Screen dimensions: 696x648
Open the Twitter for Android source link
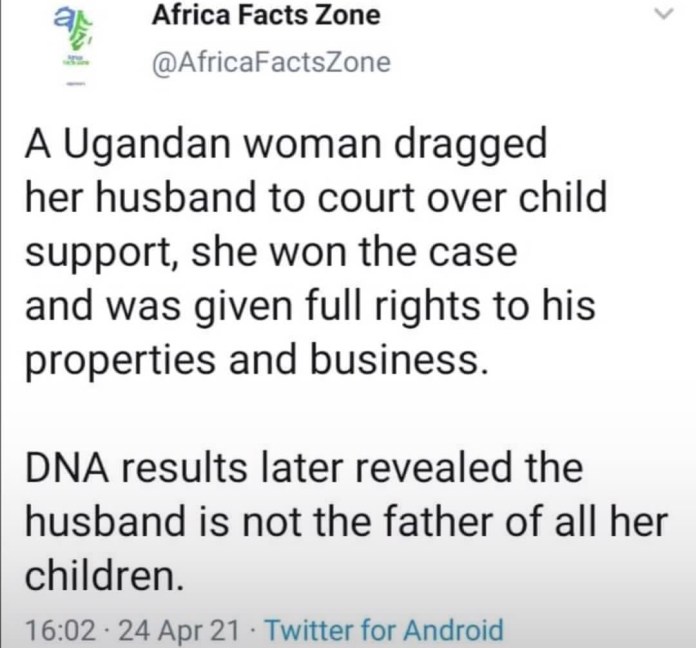(x=384, y=629)
